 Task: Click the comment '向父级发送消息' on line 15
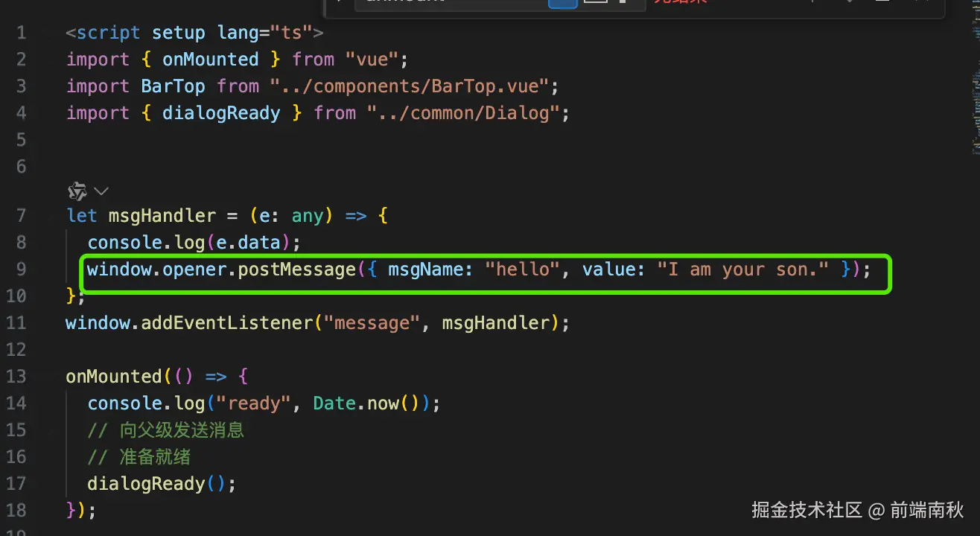pyautogui.click(x=182, y=430)
